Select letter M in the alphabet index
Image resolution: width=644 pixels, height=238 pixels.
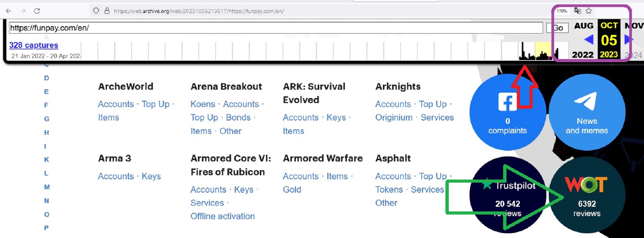point(47,187)
